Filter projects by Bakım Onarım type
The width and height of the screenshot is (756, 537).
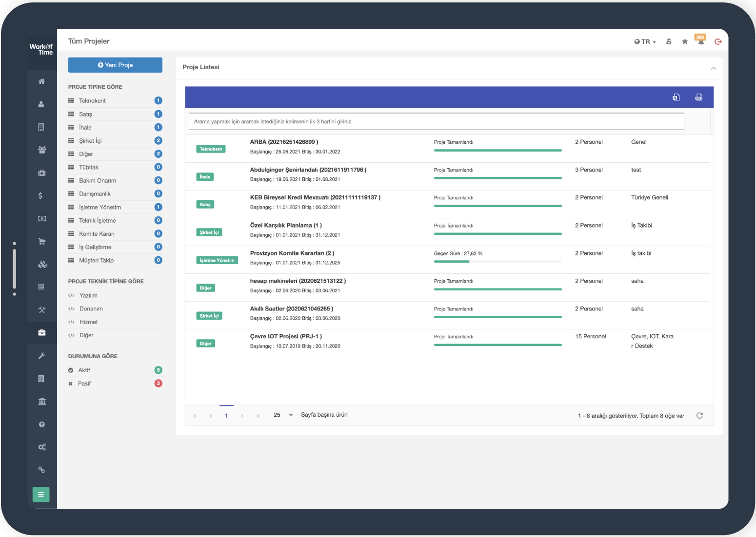pyautogui.click(x=115, y=180)
